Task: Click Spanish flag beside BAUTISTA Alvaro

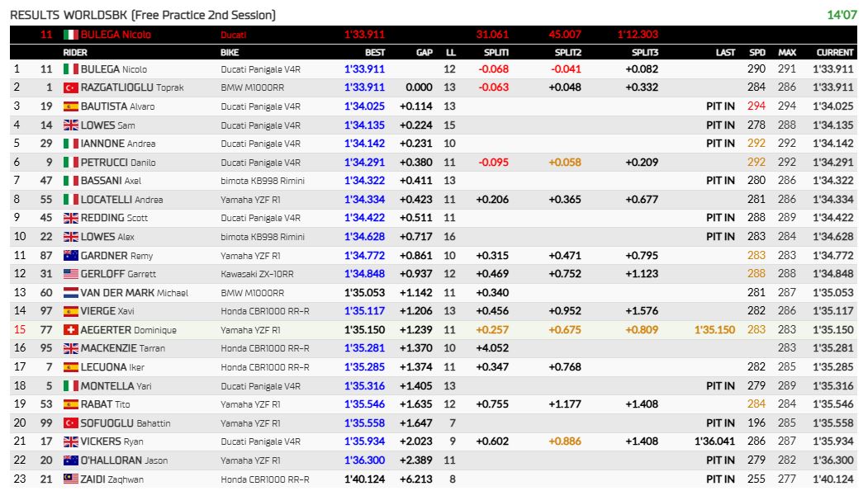Action: 71,106
